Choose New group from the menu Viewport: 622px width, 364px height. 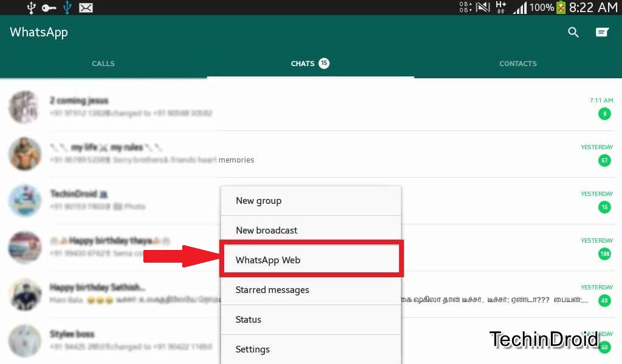(x=310, y=201)
